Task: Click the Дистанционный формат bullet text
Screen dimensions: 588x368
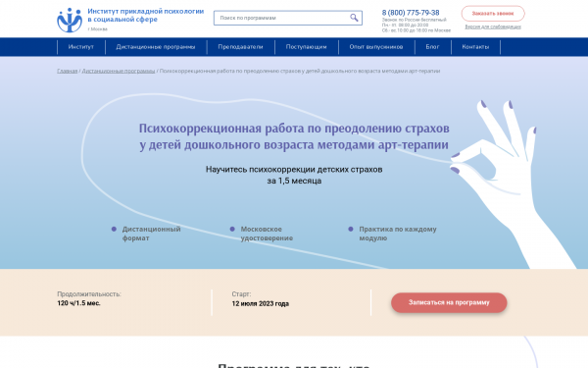Action: tap(151, 234)
